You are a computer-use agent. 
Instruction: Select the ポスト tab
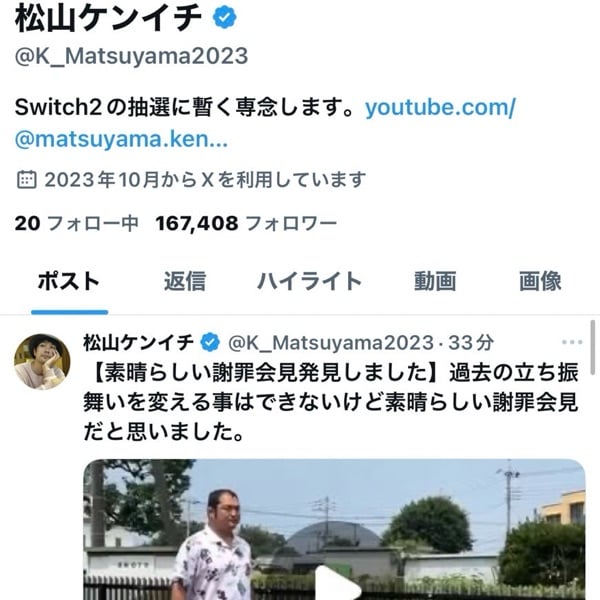(69, 281)
